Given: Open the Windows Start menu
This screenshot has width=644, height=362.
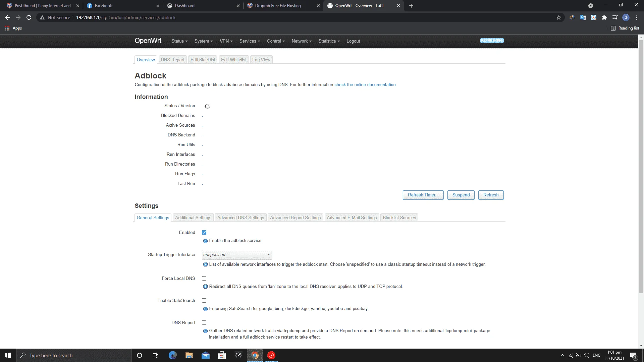Looking at the screenshot, I should 8,355.
